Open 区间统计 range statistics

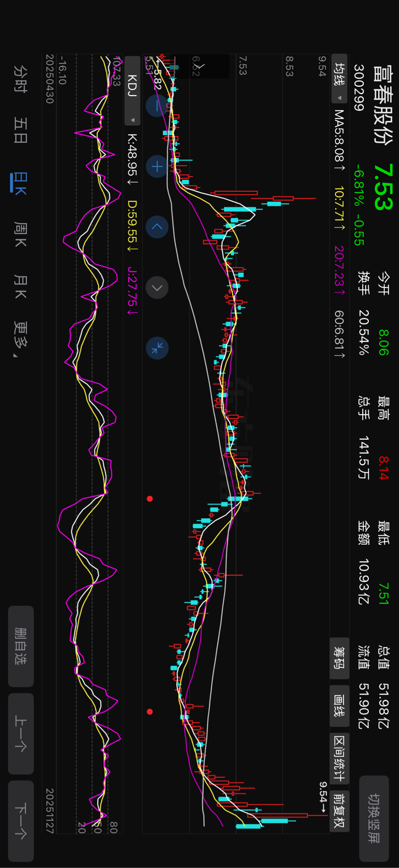[340, 758]
